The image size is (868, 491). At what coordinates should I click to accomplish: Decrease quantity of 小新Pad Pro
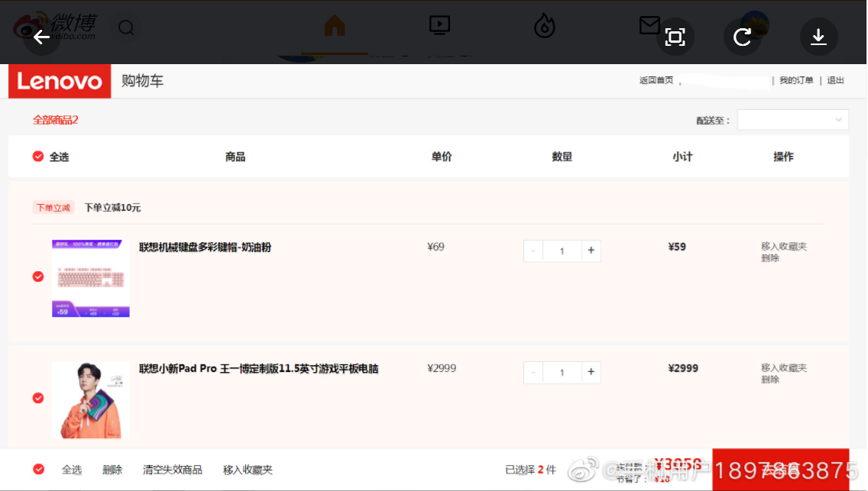533,372
